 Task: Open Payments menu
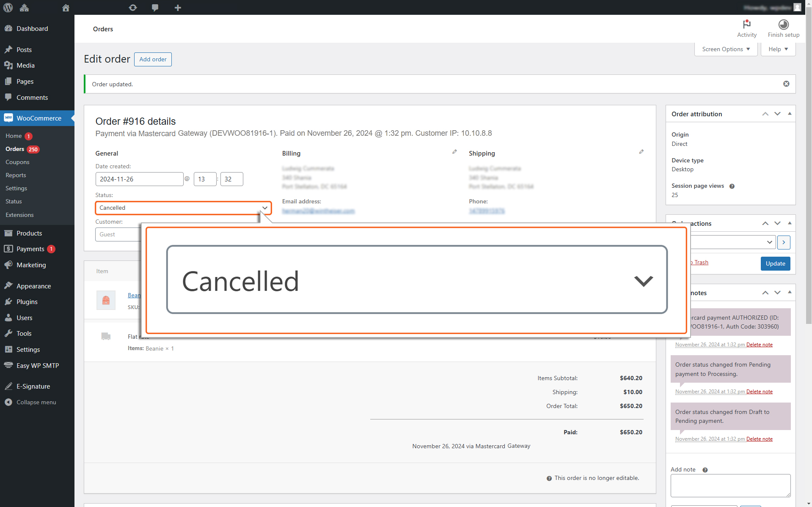click(x=37, y=249)
